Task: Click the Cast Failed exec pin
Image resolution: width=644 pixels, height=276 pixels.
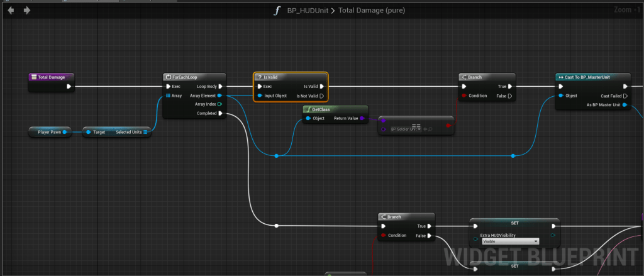Action: tap(625, 96)
